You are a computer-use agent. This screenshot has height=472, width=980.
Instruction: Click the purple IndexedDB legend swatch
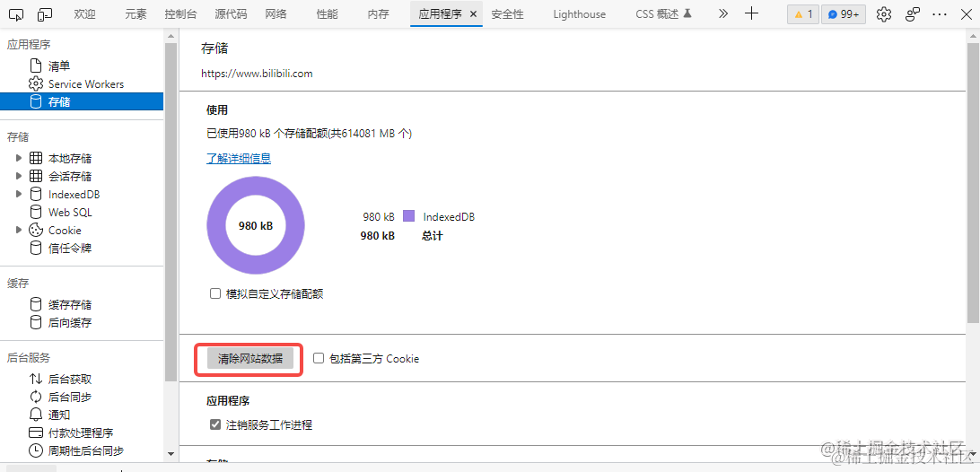408,216
